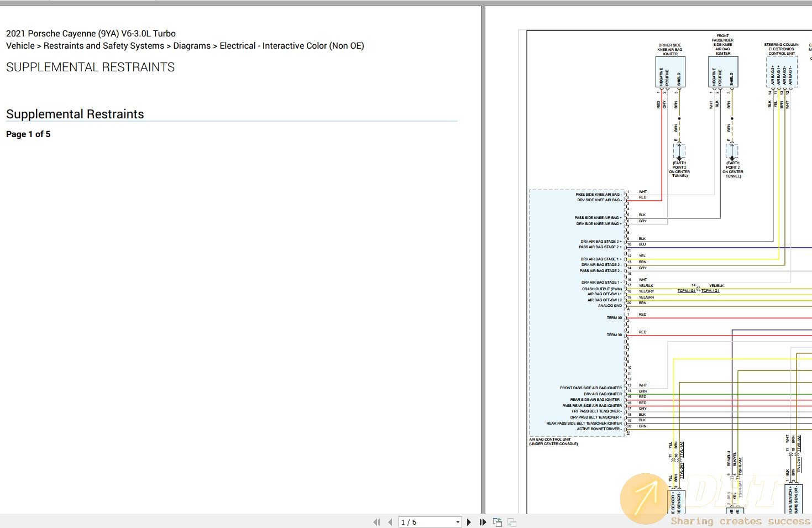Go forward to the next view
Viewport: 812px width, 528px height.
coord(512,522)
